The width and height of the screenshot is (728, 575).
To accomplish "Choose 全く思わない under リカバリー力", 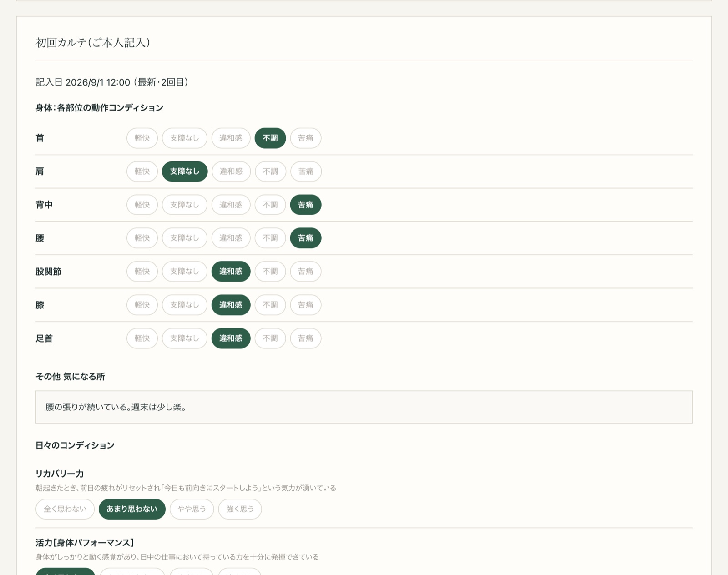I will [x=65, y=509].
